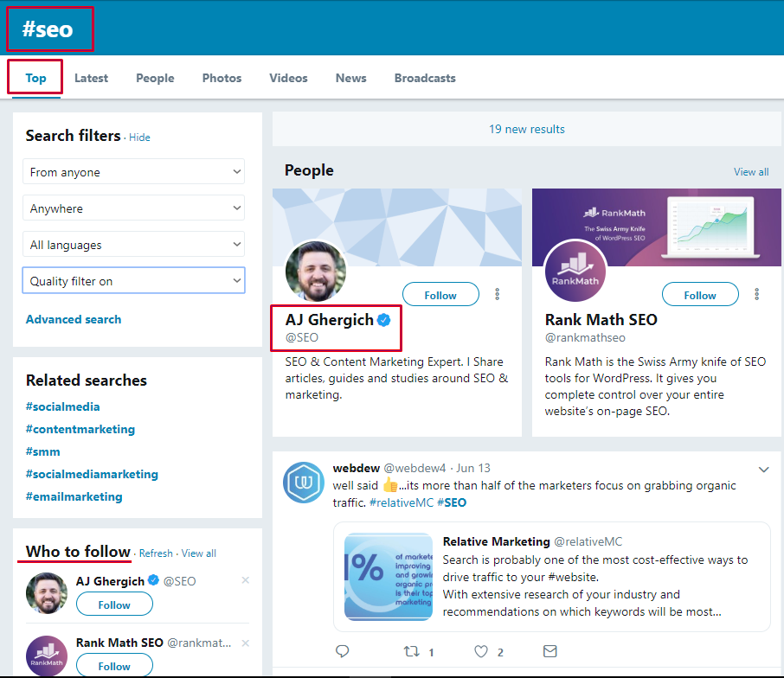This screenshot has height=678, width=784.
Task: Switch to the People tab
Action: 155,78
